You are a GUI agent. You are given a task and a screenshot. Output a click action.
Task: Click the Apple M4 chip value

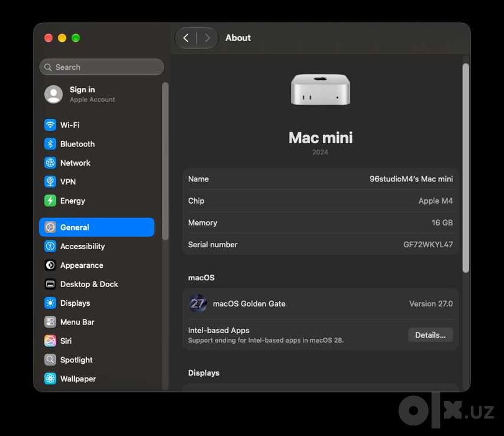click(x=435, y=201)
